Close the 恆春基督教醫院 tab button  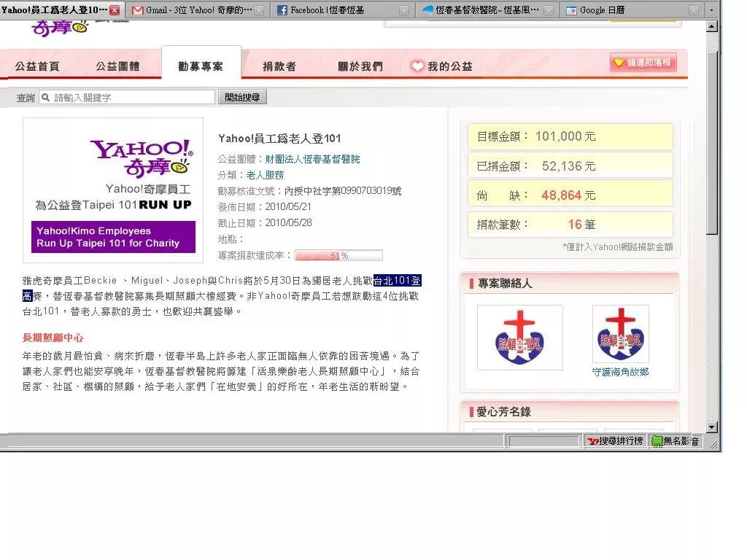[549, 10]
